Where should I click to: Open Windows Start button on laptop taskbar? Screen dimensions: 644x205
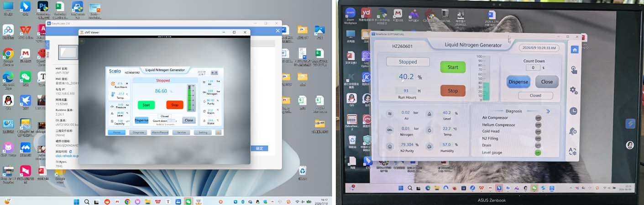(400, 188)
